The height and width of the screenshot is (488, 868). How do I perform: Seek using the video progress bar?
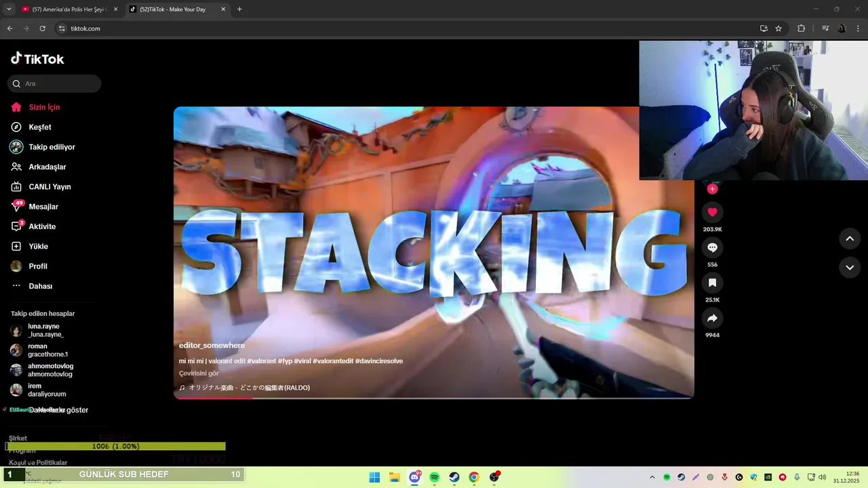434,398
